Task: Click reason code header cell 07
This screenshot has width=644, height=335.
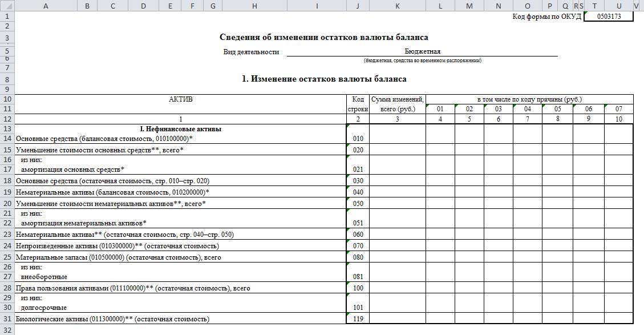Action: coord(619,108)
